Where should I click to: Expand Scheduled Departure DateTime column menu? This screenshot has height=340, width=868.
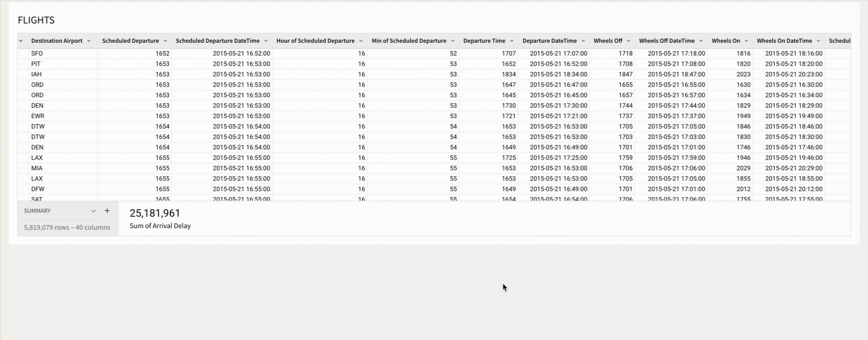click(x=266, y=41)
